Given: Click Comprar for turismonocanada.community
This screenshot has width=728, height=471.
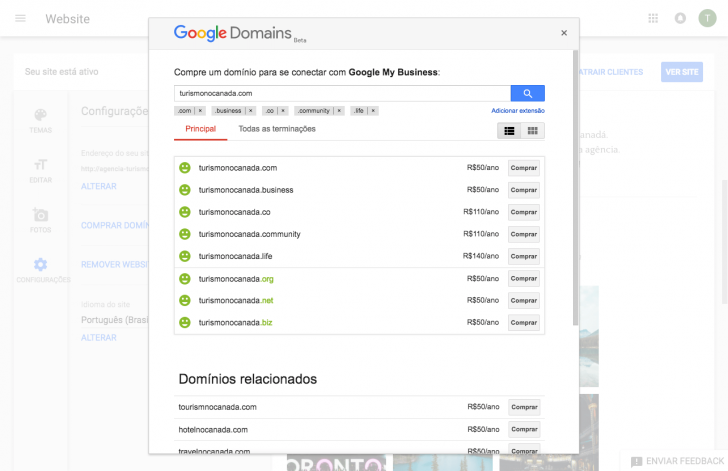Looking at the screenshot, I should click(x=524, y=234).
